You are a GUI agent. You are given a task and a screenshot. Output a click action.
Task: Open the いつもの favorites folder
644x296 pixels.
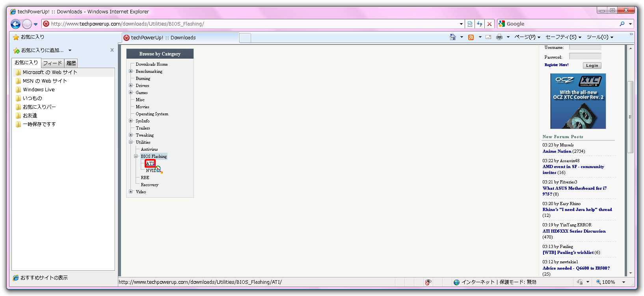(29, 98)
